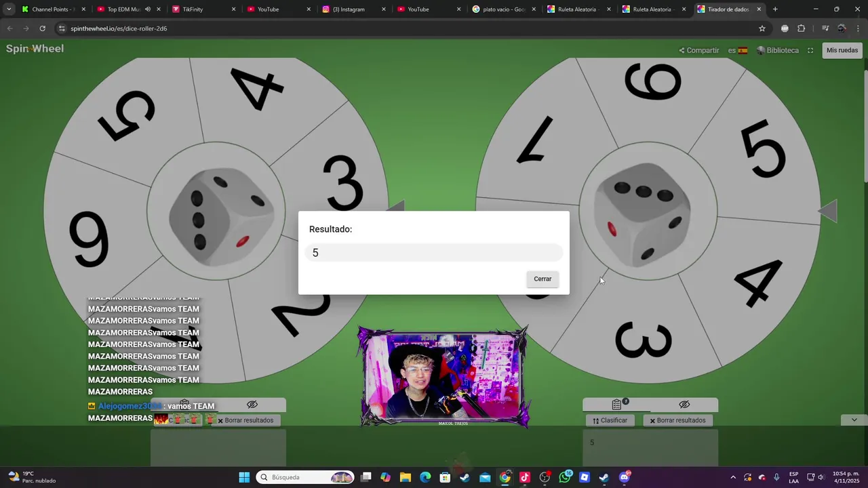Click the webcam overlay thumbnail

coord(443,377)
